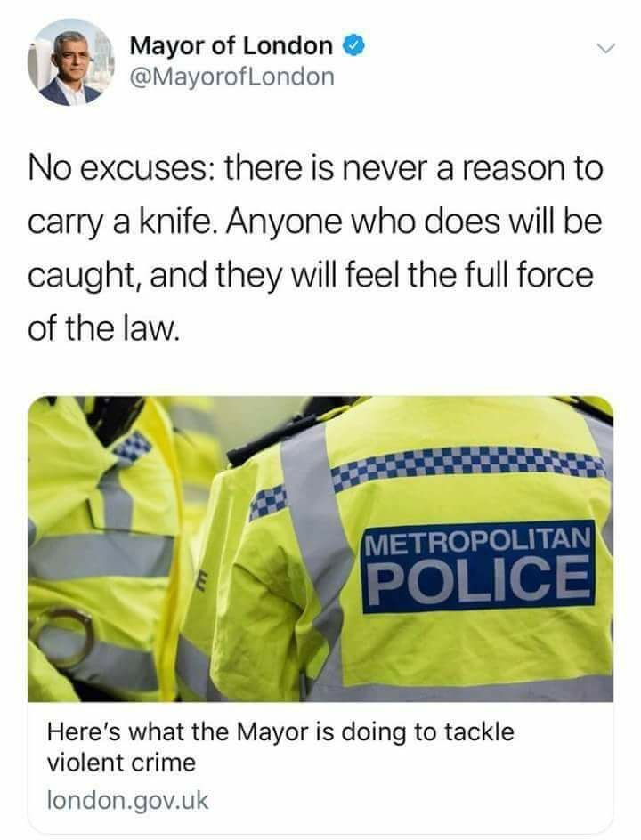Image resolution: width=641 pixels, height=840 pixels.
Task: Open the Mayor of London display name
Action: tap(231, 45)
